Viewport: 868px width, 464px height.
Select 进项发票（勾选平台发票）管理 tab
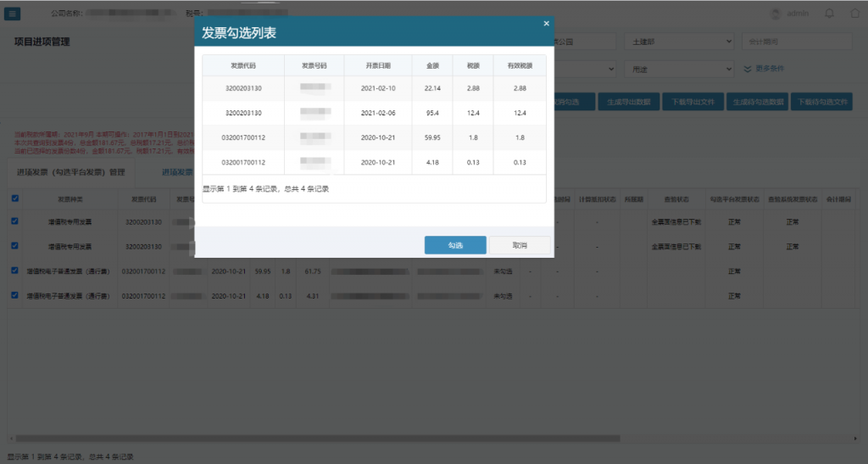[x=71, y=172]
